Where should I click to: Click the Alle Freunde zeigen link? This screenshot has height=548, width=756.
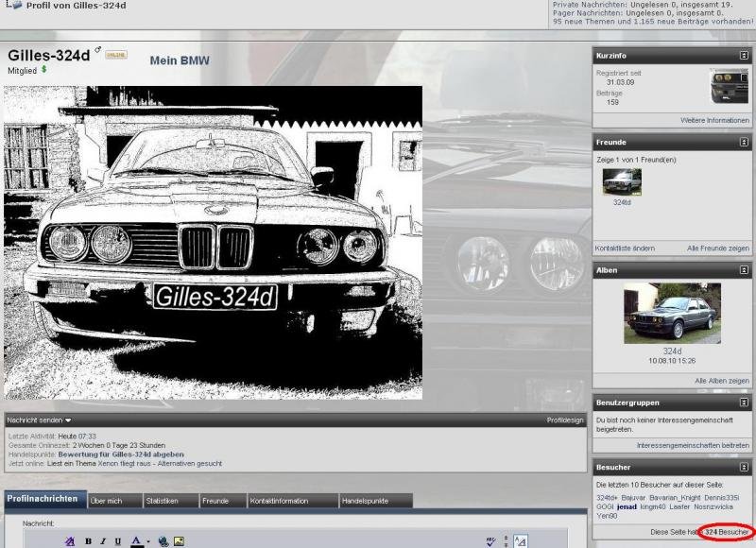[x=717, y=248]
